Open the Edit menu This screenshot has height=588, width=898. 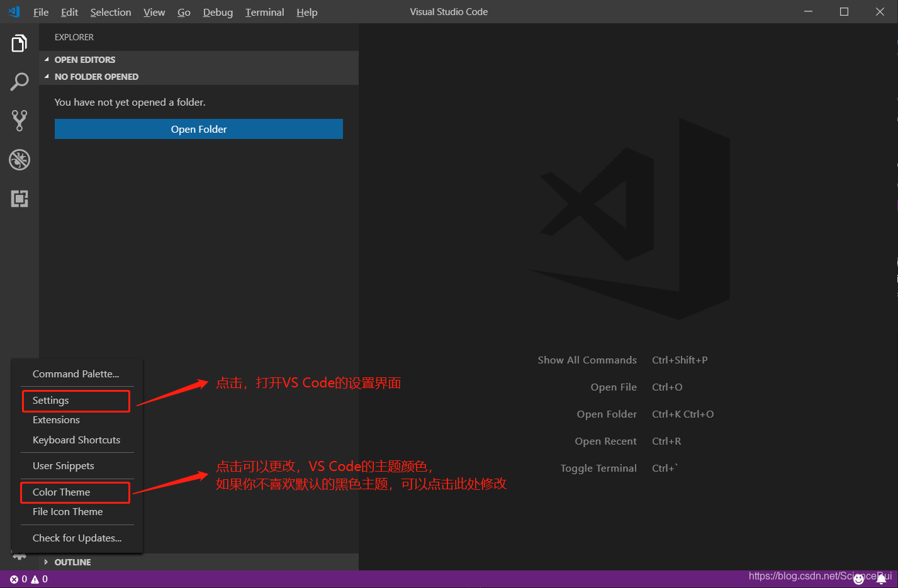tap(69, 12)
